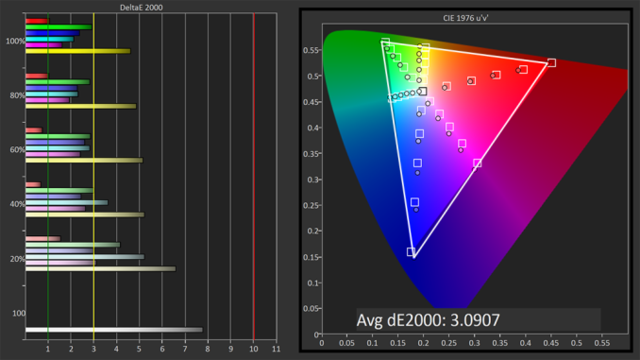Click the 100% green saturation bar

59,27
